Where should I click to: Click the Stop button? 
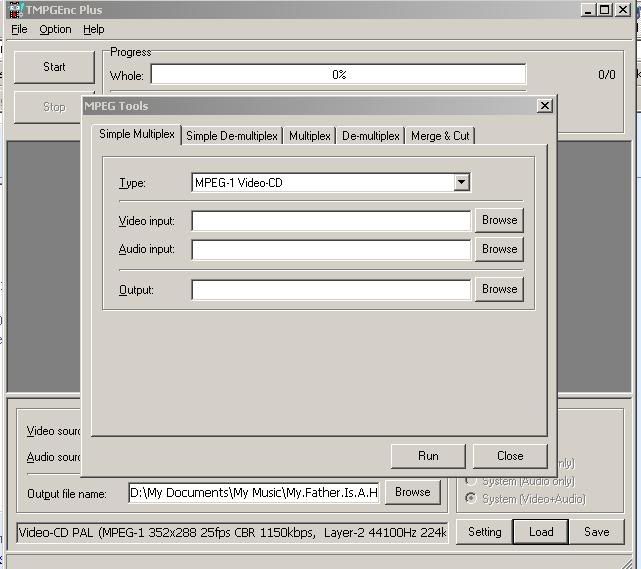pyautogui.click(x=48, y=107)
